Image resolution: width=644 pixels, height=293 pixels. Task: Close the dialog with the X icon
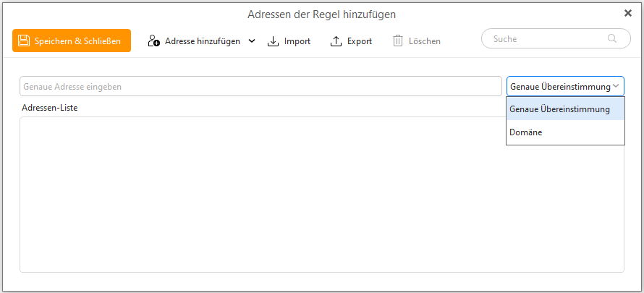coord(628,13)
